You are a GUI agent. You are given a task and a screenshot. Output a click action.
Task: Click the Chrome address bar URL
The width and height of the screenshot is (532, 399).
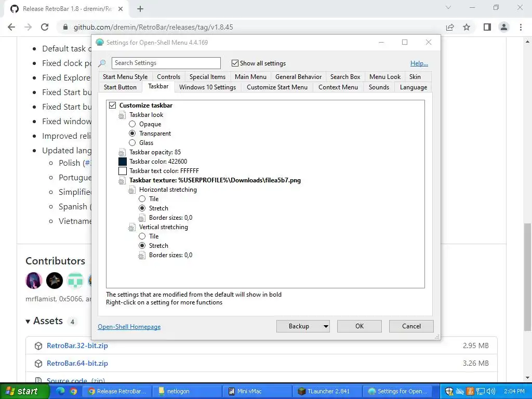[x=153, y=27]
